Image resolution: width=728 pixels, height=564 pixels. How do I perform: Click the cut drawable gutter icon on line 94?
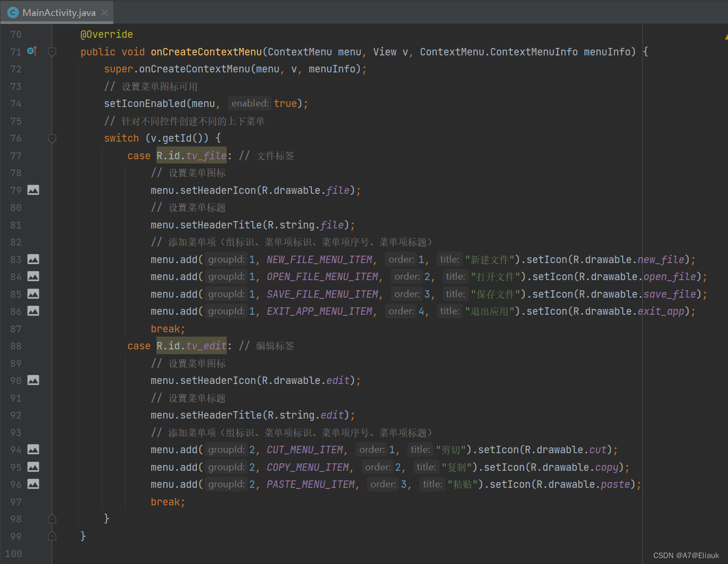[33, 449]
